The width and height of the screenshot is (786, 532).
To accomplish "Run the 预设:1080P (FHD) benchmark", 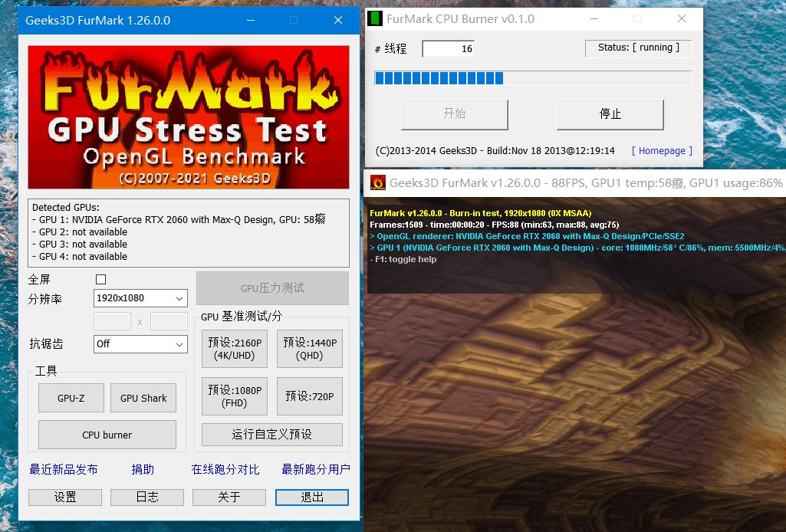I will 234,396.
